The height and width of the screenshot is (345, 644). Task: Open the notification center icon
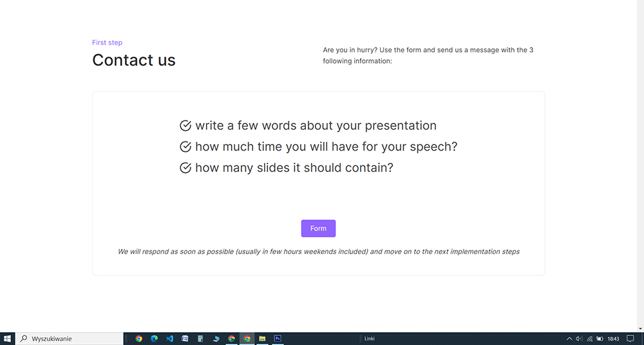pos(630,339)
